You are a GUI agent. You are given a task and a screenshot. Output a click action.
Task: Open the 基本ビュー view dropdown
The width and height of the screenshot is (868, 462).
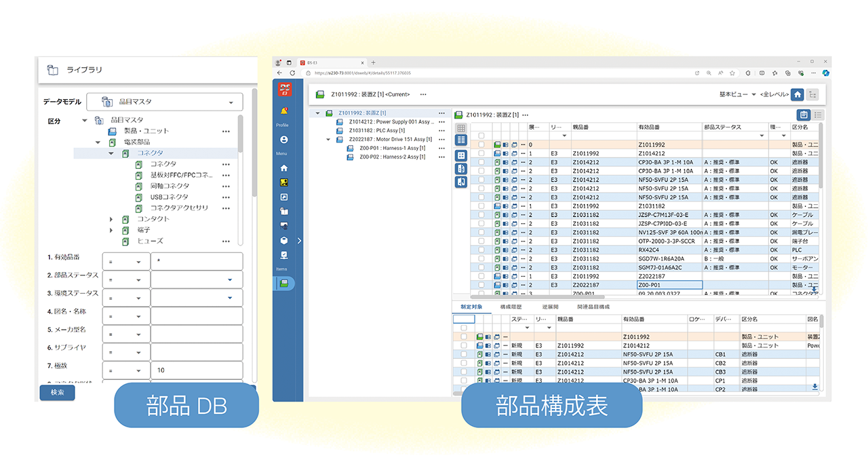pos(737,94)
